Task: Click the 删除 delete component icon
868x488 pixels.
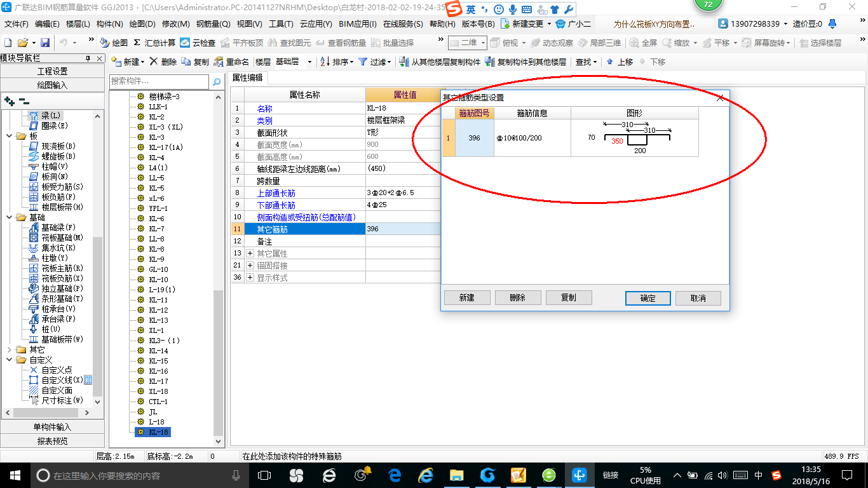Action: (163, 62)
